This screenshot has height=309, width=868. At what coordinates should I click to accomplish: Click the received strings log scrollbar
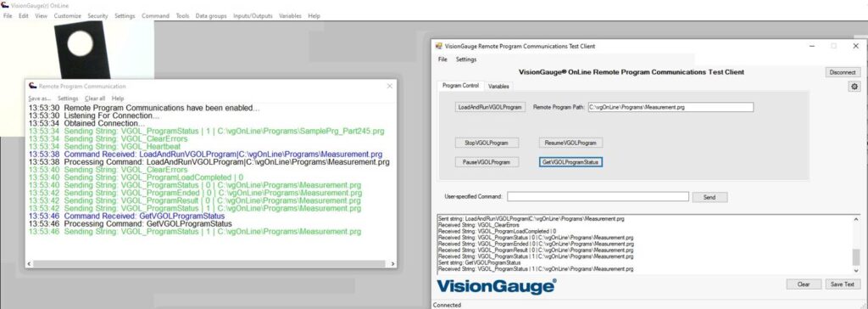click(x=857, y=244)
